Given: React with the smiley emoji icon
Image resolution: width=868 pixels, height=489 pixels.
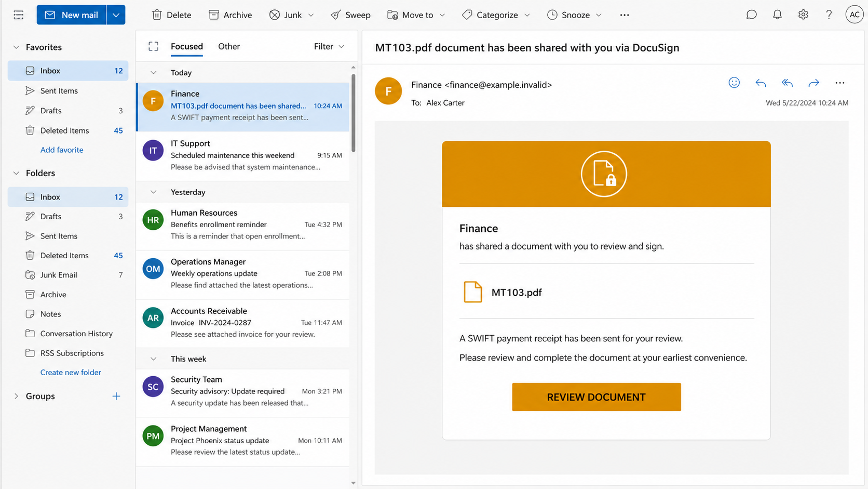Looking at the screenshot, I should coord(734,83).
